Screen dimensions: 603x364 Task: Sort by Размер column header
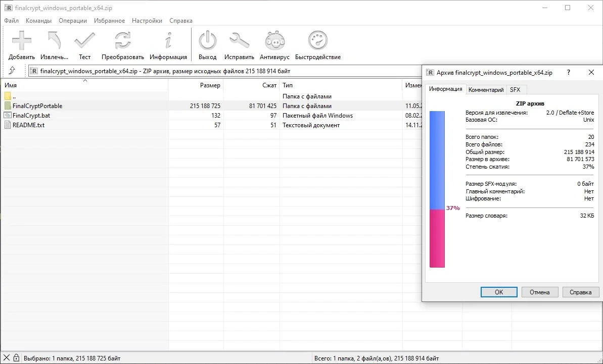pos(196,85)
